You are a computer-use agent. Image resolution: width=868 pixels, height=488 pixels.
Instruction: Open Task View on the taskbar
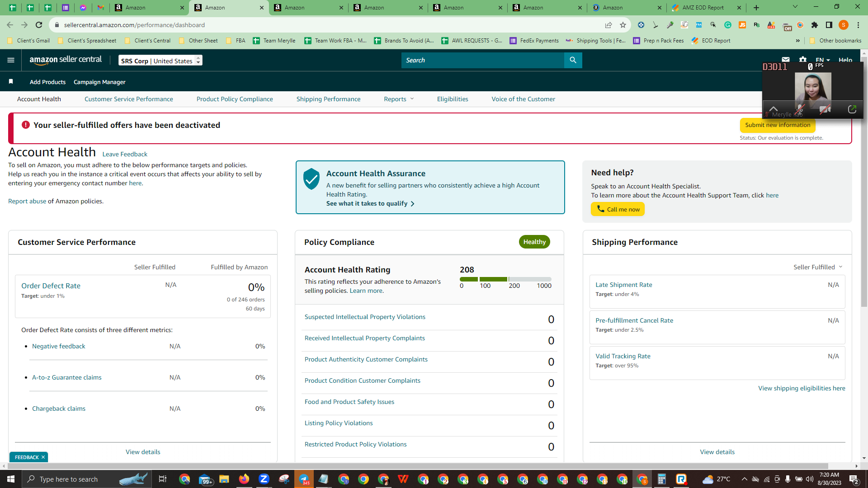[x=163, y=479]
